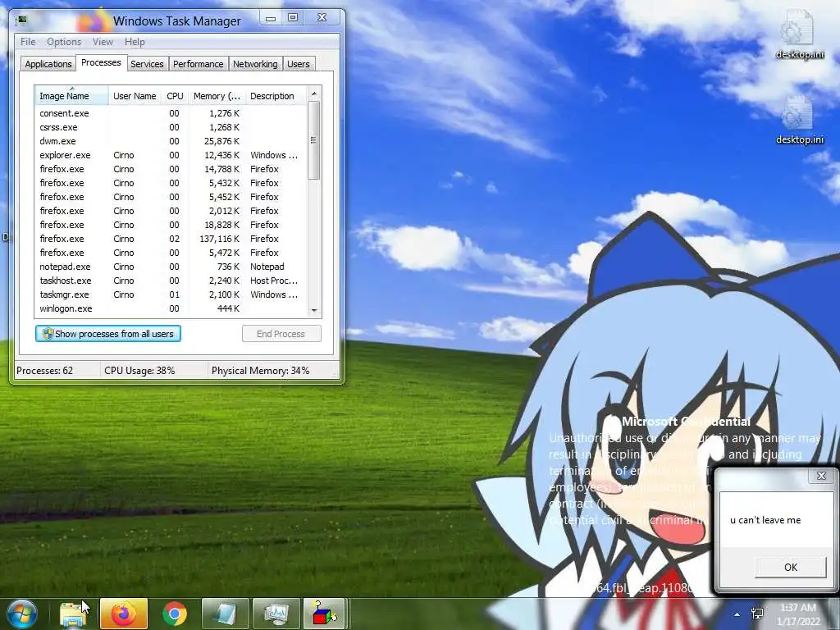This screenshot has height=630, width=840.
Task: Select the taskhost.exe process row
Action: [x=171, y=281]
